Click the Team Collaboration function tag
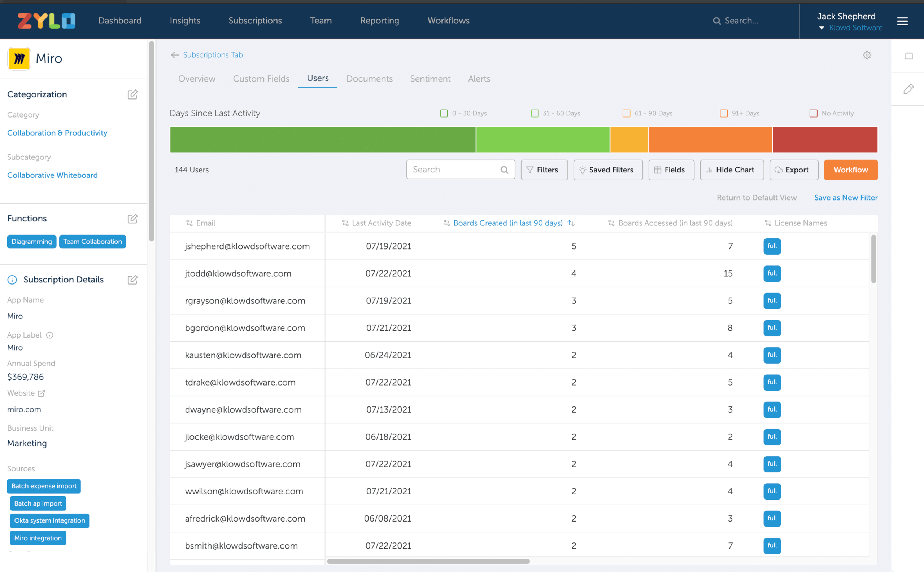Image resolution: width=924 pixels, height=572 pixels. [92, 242]
